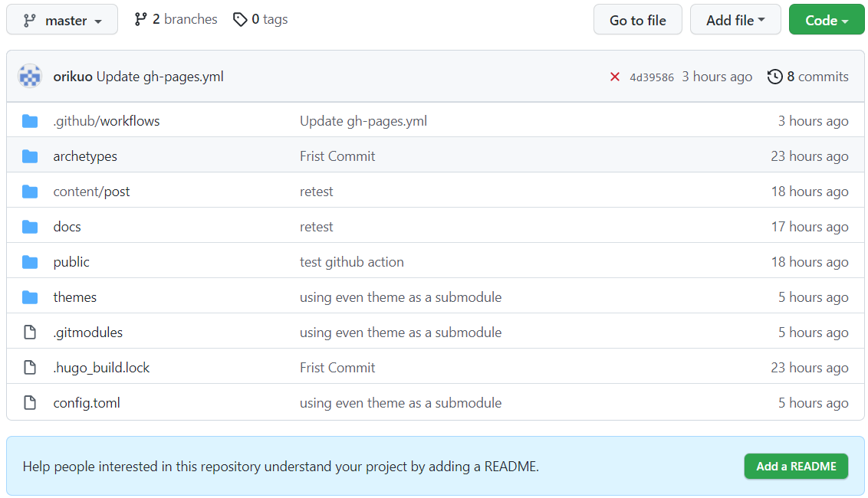Open the green Code dropdown
868x498 pixels.
(826, 19)
